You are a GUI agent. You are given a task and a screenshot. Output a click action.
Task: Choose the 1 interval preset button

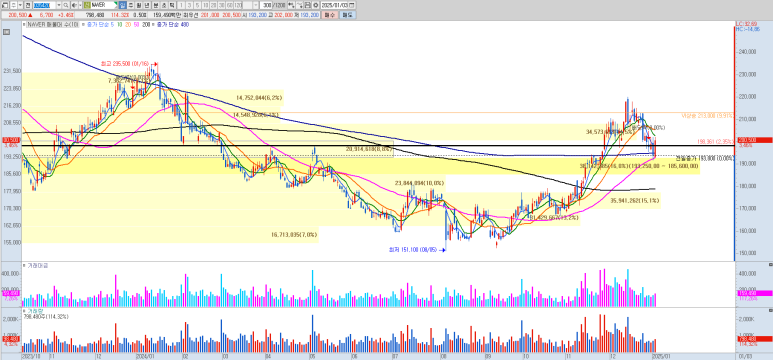coord(181,4)
